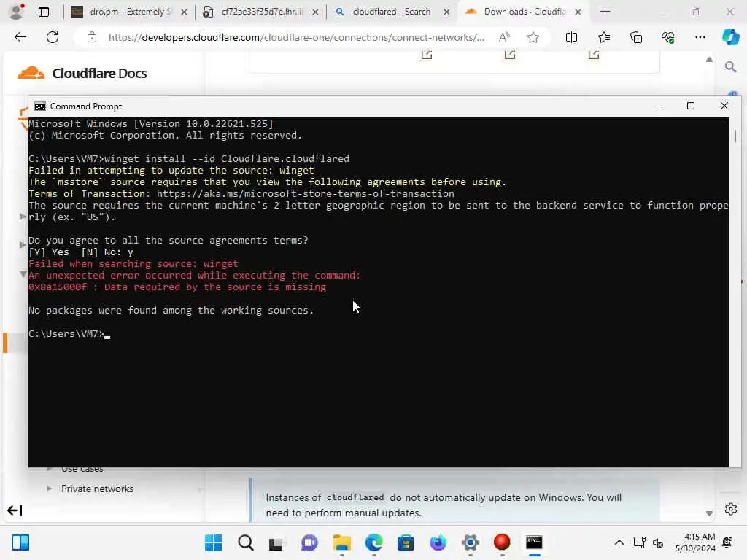
Task: Open taskbar Search
Action: 246,542
